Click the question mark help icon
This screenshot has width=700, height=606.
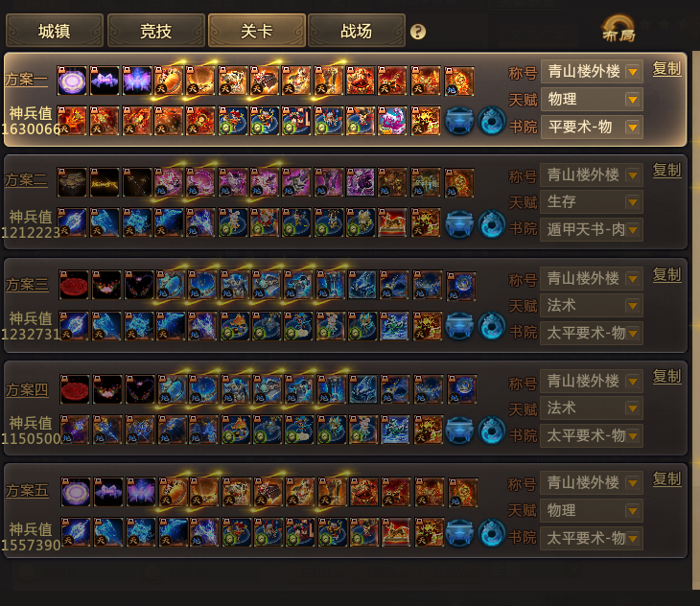[x=418, y=32]
